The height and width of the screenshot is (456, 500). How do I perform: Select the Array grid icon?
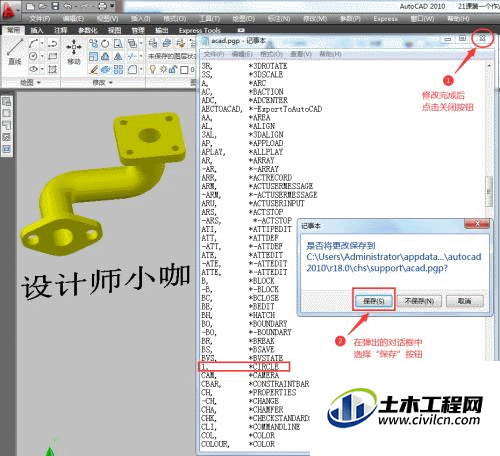(x=118, y=69)
